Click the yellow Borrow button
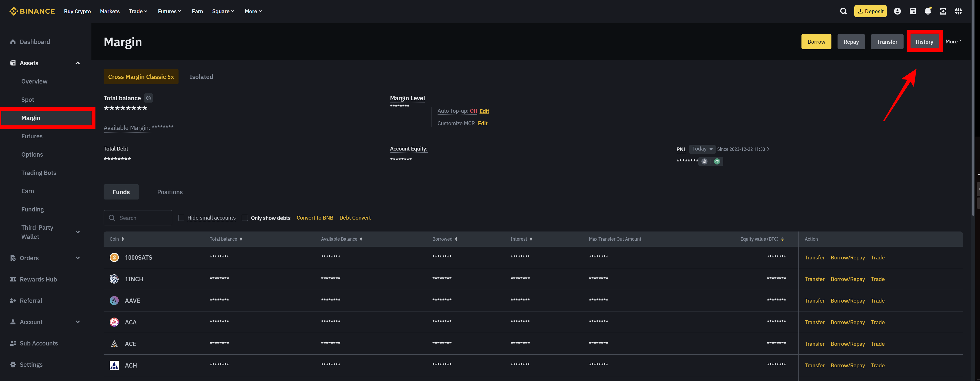980x381 pixels. 816,42
